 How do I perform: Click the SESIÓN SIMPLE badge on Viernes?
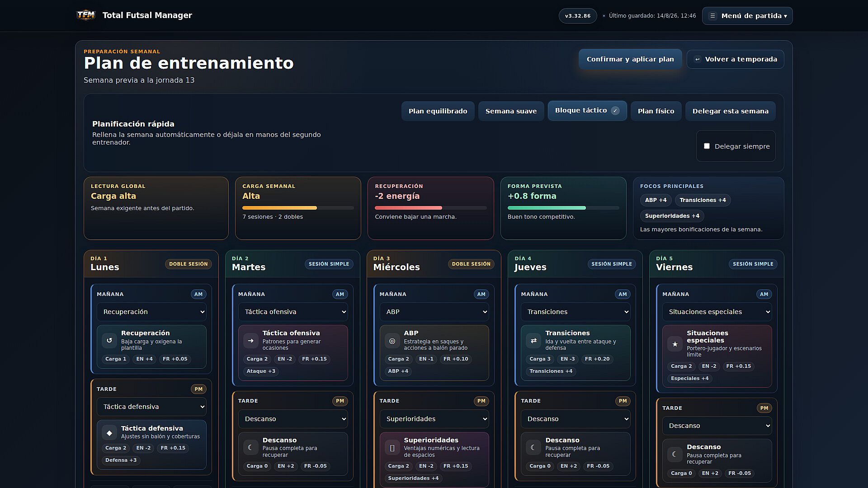point(753,264)
